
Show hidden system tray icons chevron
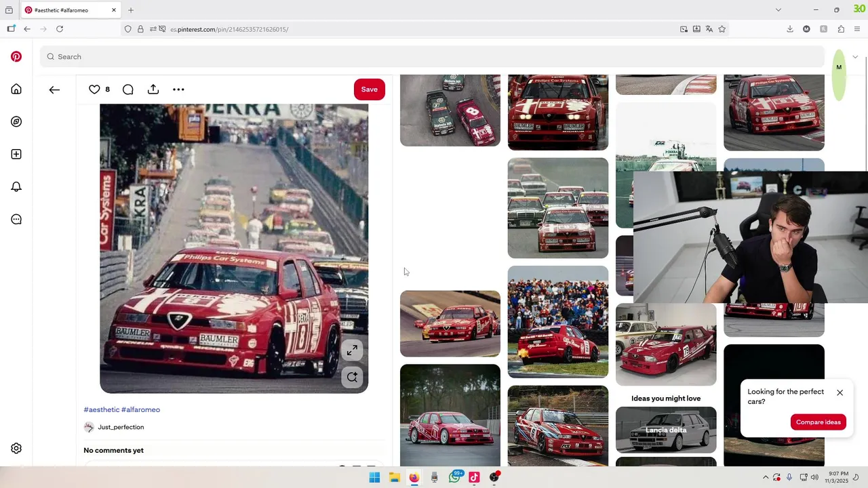pos(766,477)
